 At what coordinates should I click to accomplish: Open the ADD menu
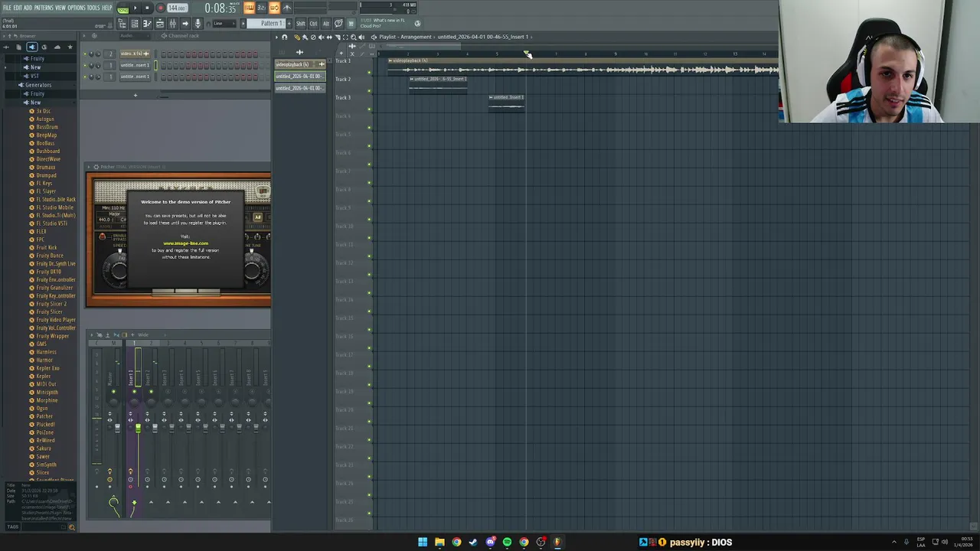click(x=28, y=8)
